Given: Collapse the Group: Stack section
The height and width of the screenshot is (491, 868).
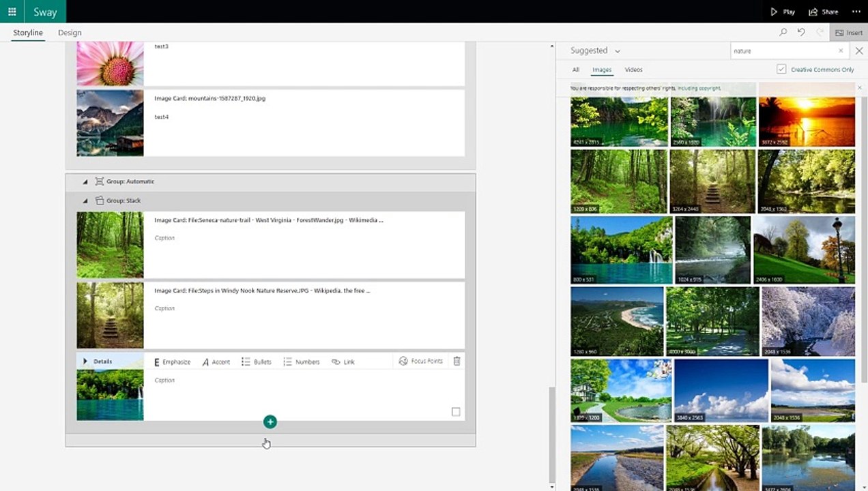Looking at the screenshot, I should [85, 200].
